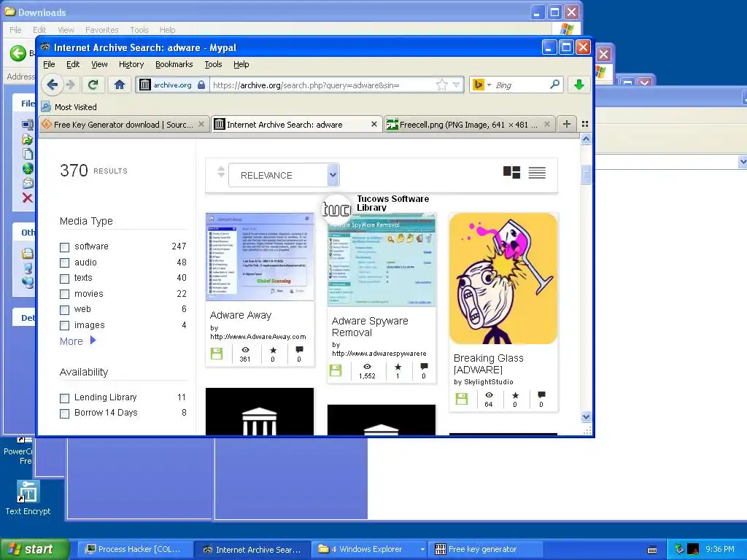Bookmark this page with the star icon
The width and height of the screenshot is (747, 560).
441,85
